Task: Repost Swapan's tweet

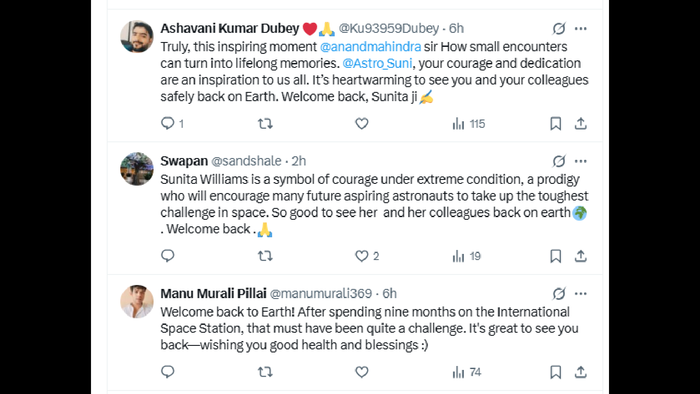Action: coord(265,256)
